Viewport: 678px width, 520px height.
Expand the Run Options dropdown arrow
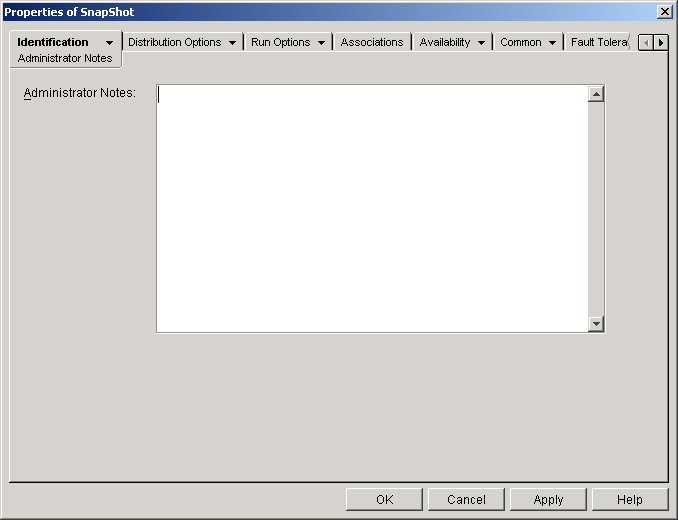pos(321,42)
